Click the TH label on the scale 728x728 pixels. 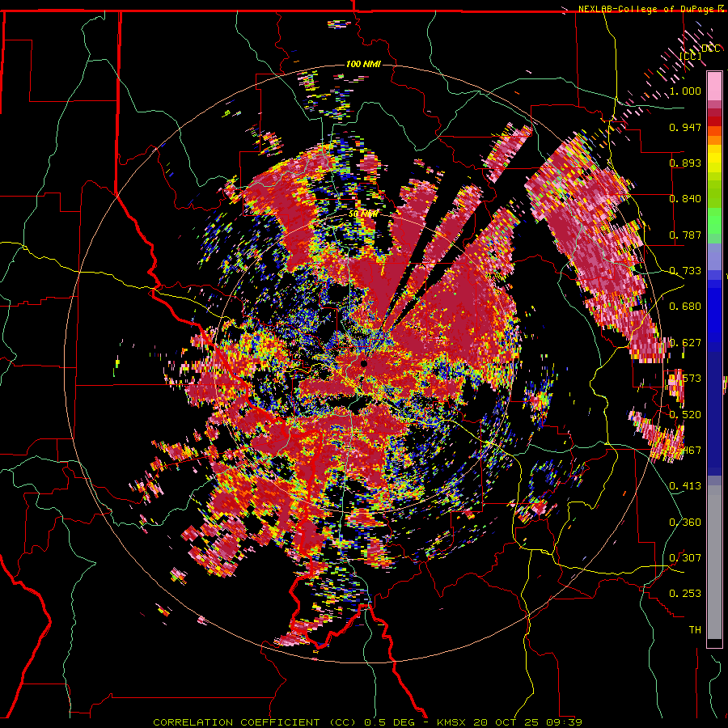coord(695,630)
